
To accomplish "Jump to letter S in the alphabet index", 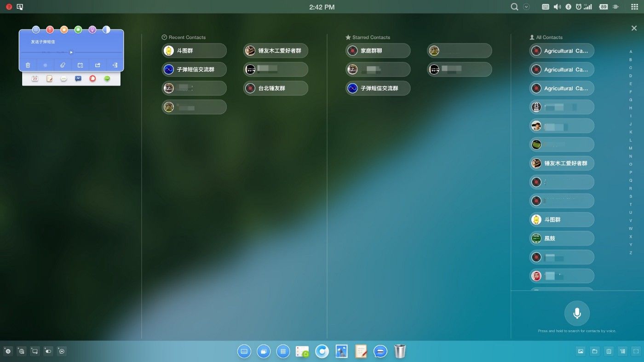I will click(631, 196).
